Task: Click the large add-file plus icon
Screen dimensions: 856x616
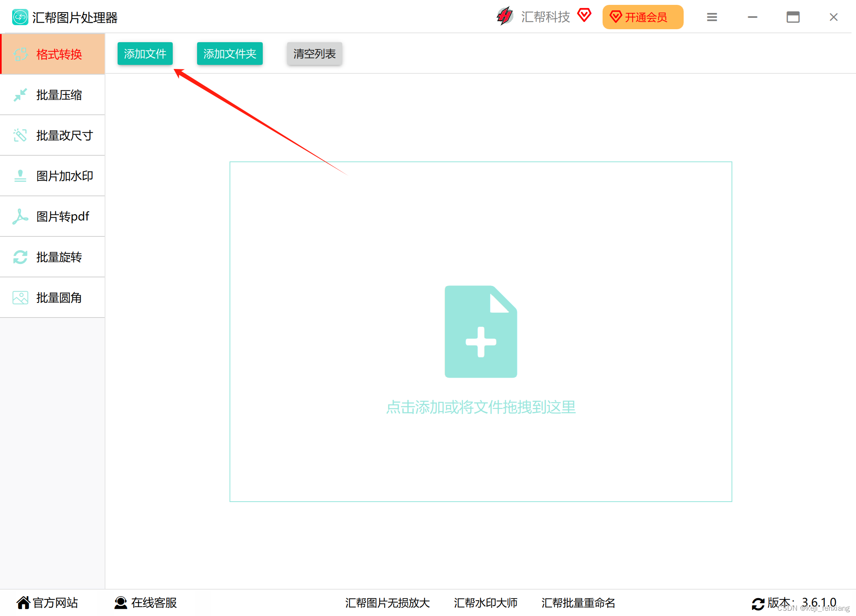Action: pos(481,332)
